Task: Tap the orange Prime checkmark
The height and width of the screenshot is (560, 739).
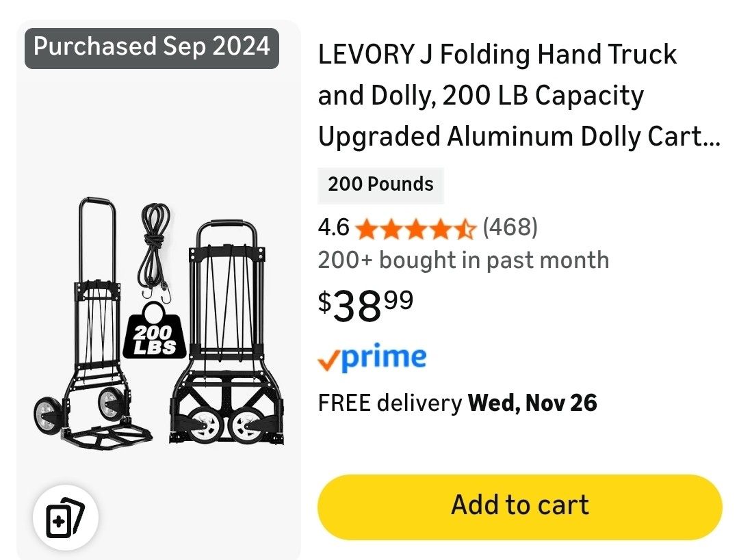Action: pyautogui.click(x=328, y=360)
